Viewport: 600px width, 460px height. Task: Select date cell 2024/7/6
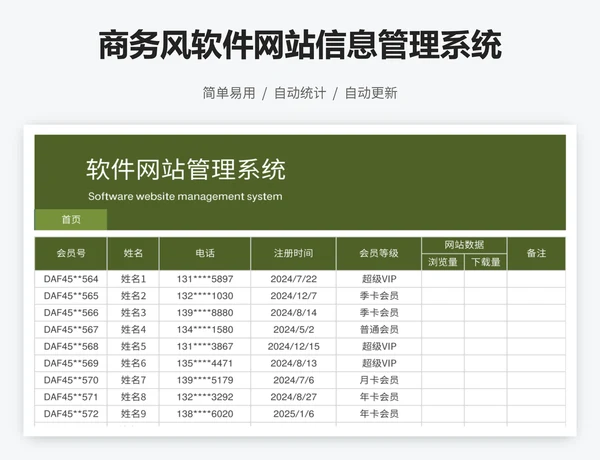point(293,380)
